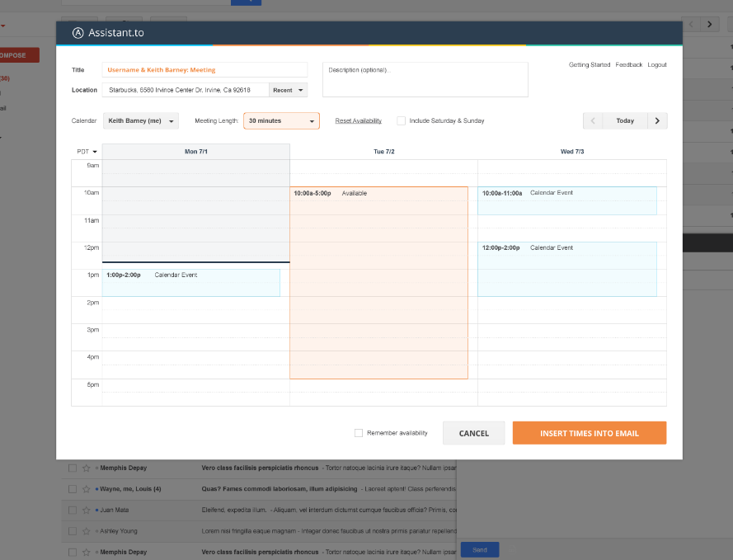Select the Mon 7/1 column header
The width and height of the screenshot is (733, 560).
tap(196, 152)
